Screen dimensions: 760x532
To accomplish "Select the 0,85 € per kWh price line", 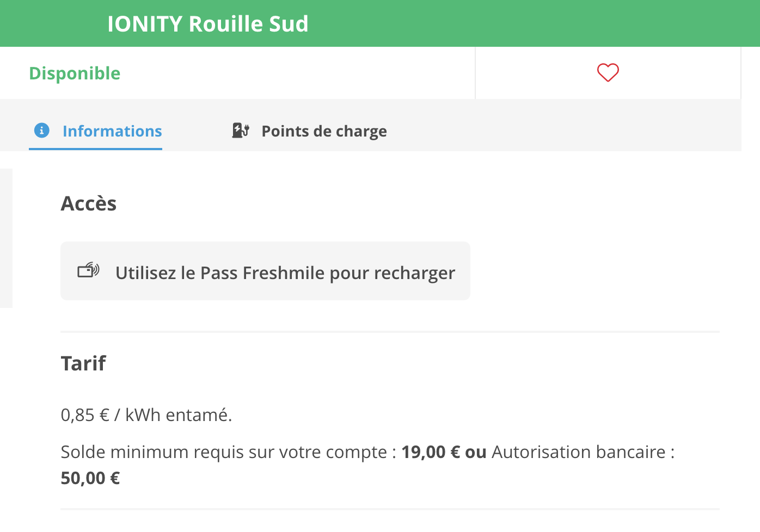I will [146, 415].
